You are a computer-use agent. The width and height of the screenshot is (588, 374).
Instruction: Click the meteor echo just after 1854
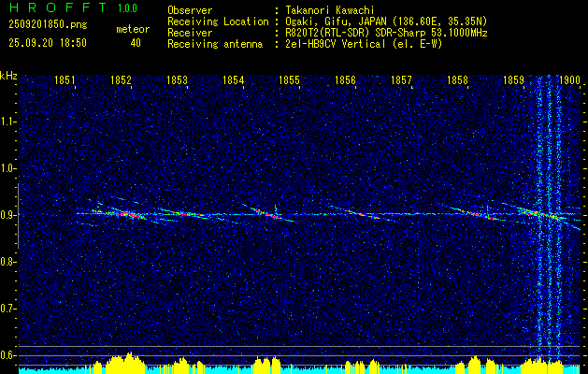pos(265,212)
